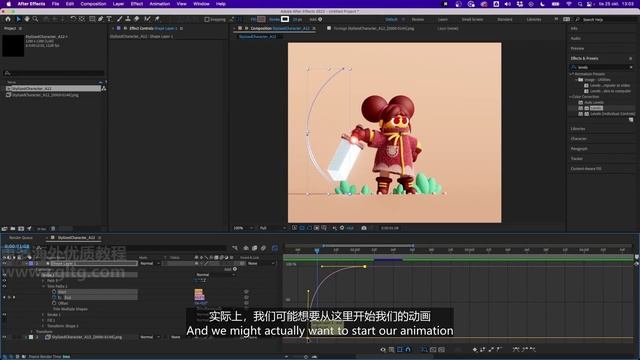This screenshot has width=640, height=360.
Task: Collapse the Color Correction effects folder
Action: pos(571,97)
